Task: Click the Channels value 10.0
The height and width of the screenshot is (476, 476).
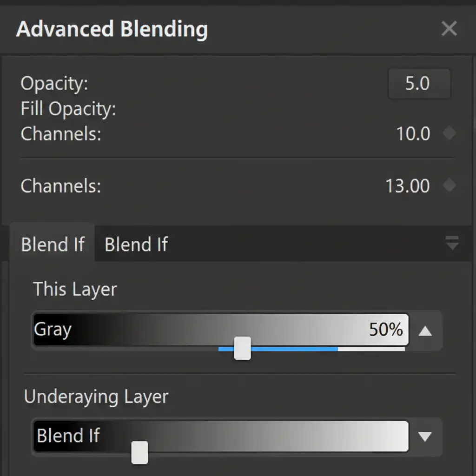Action: click(x=413, y=134)
